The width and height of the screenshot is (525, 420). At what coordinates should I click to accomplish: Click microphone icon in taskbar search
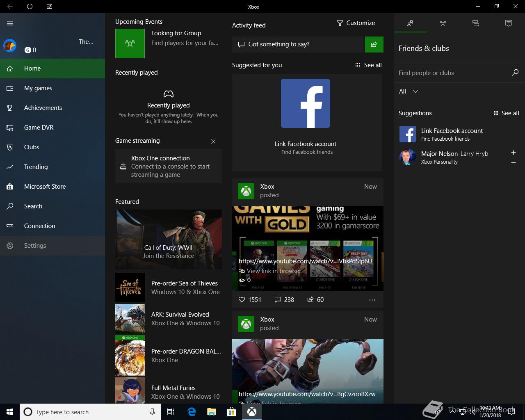coord(152,412)
